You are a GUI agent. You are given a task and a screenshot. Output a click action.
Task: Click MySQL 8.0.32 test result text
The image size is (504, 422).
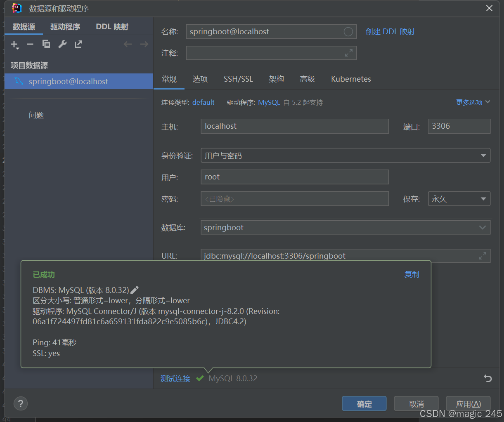pyautogui.click(x=233, y=379)
